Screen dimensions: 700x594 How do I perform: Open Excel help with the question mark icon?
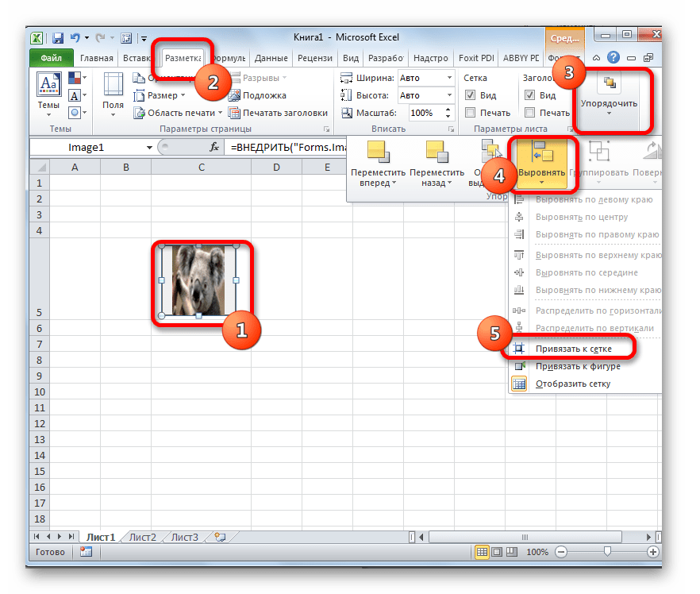click(613, 58)
